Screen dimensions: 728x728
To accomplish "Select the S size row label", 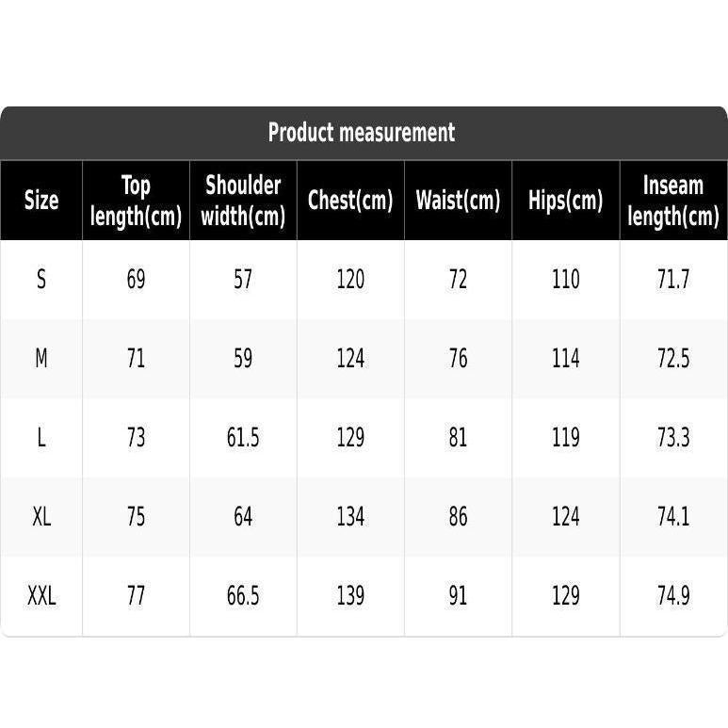I will click(x=41, y=280).
